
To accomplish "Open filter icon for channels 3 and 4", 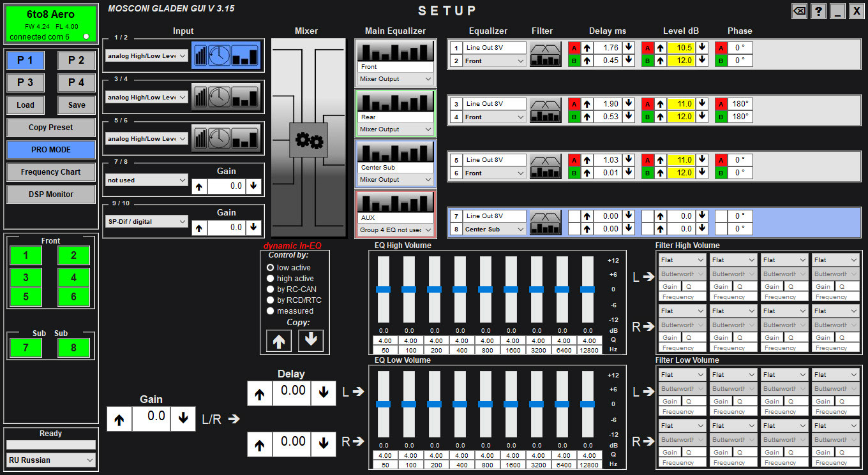I will [545, 110].
